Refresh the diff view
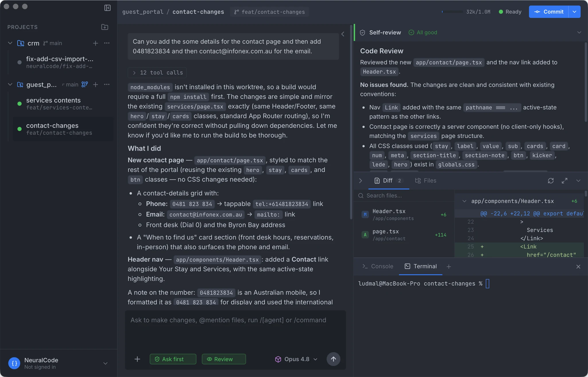 coord(551,181)
